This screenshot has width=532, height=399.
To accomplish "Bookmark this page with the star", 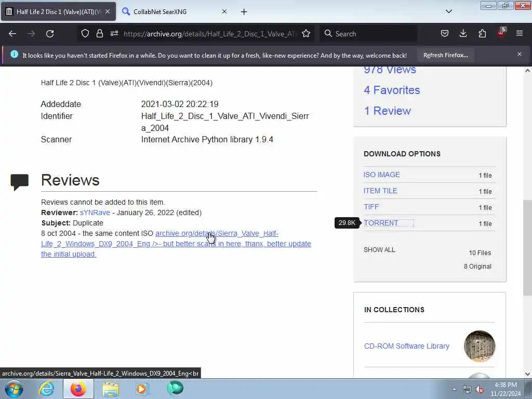I will [x=306, y=34].
